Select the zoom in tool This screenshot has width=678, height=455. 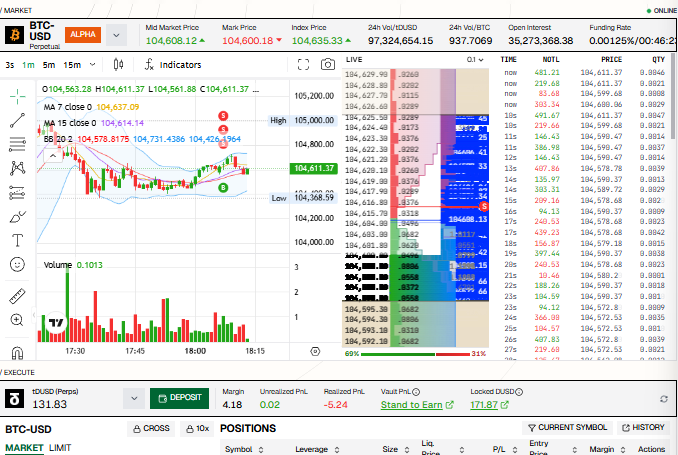point(17,320)
